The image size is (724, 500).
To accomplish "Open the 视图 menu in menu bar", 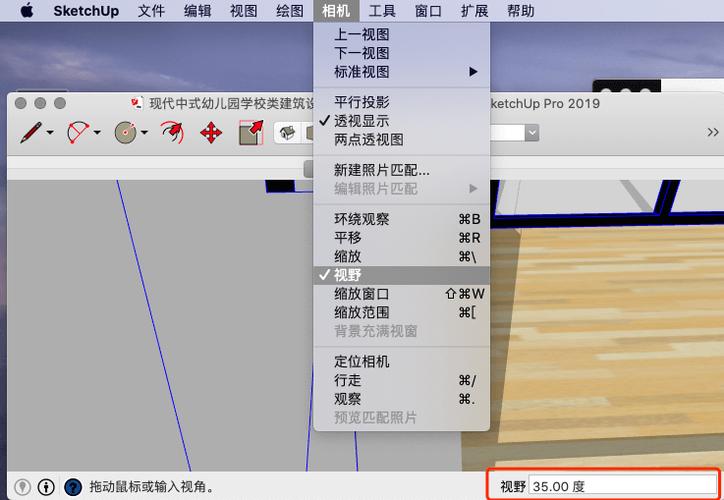I will [243, 11].
